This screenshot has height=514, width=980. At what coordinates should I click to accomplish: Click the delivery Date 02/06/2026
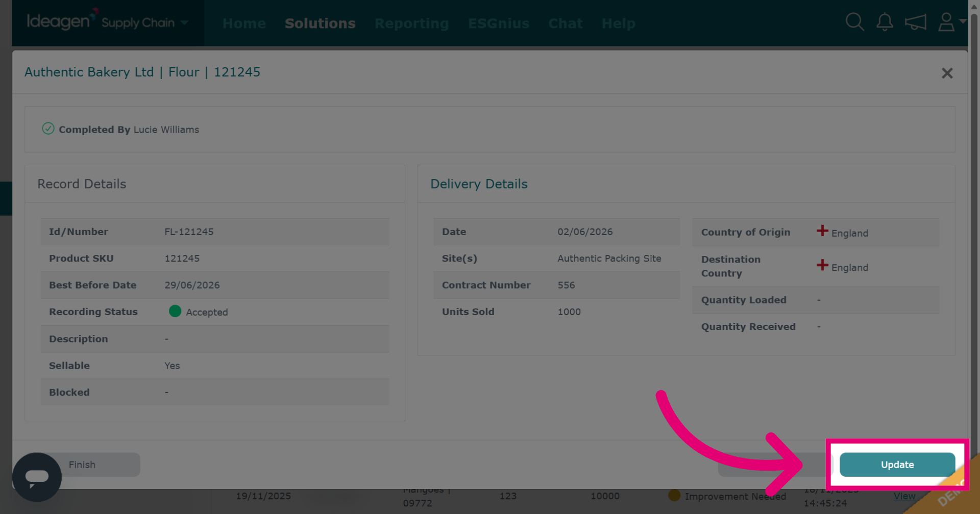[x=585, y=232]
